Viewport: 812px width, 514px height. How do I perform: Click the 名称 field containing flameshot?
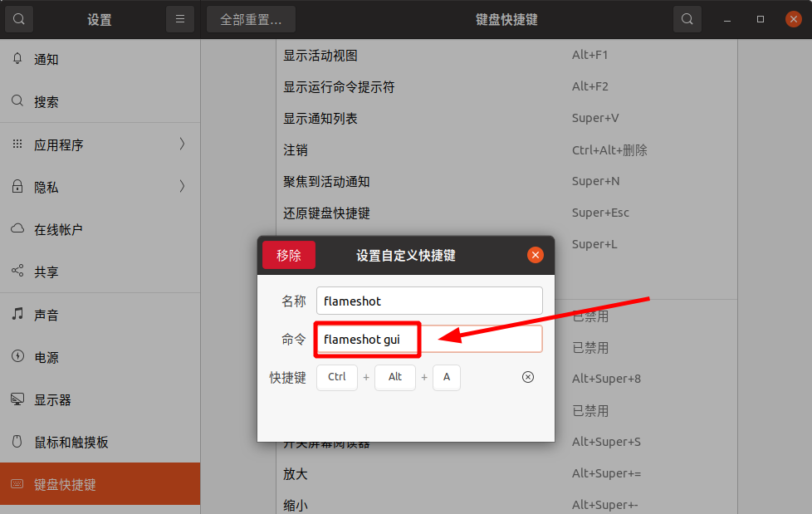click(429, 301)
